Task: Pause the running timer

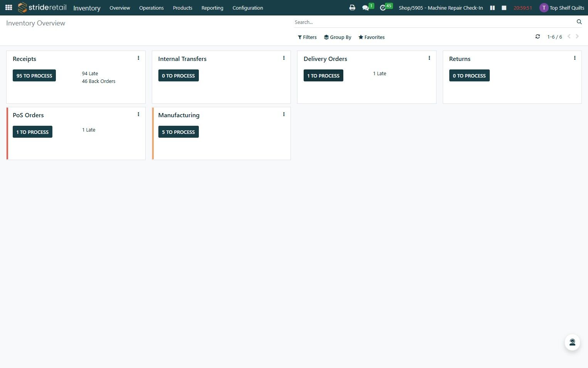Action: 492,8
